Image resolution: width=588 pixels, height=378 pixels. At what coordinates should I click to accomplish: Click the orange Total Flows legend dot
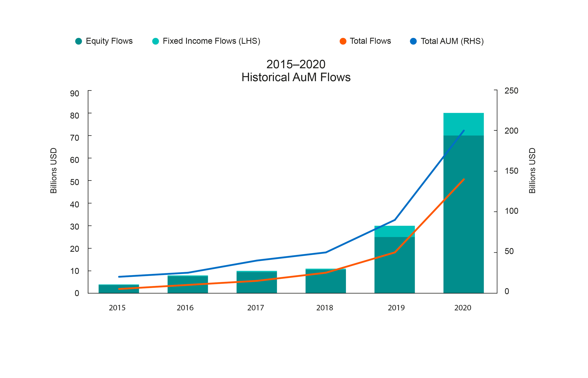[x=343, y=41]
